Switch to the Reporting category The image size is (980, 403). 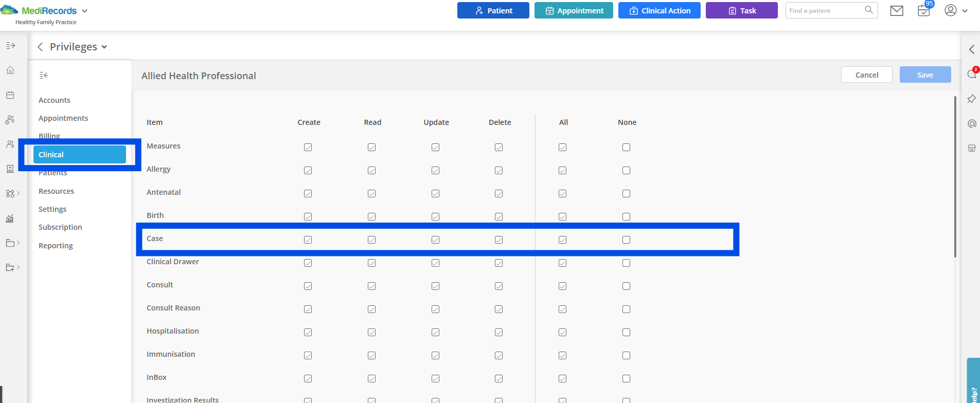pos(56,246)
